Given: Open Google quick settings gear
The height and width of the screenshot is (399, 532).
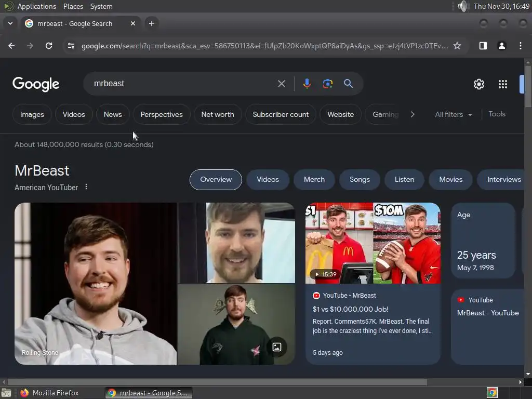Looking at the screenshot, I should point(478,84).
